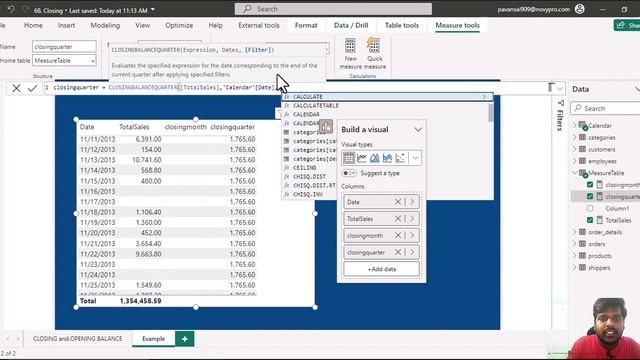Expand the orders table
The height and width of the screenshot is (360, 640).
575,244
